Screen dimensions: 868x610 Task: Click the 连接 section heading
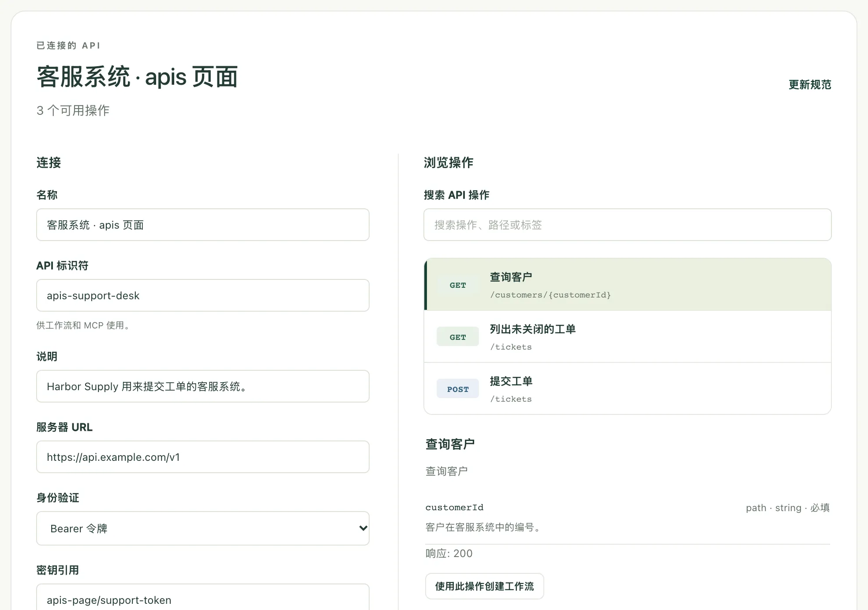point(49,162)
